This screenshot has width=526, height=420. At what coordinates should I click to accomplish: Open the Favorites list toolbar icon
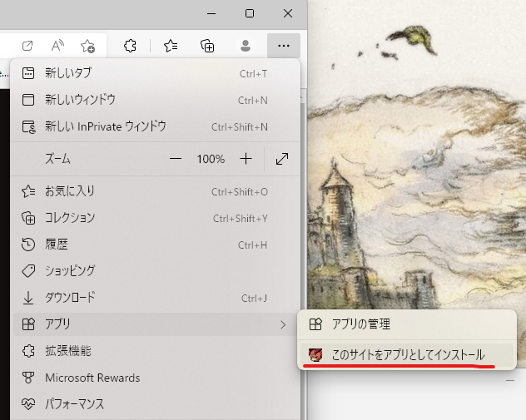click(171, 46)
